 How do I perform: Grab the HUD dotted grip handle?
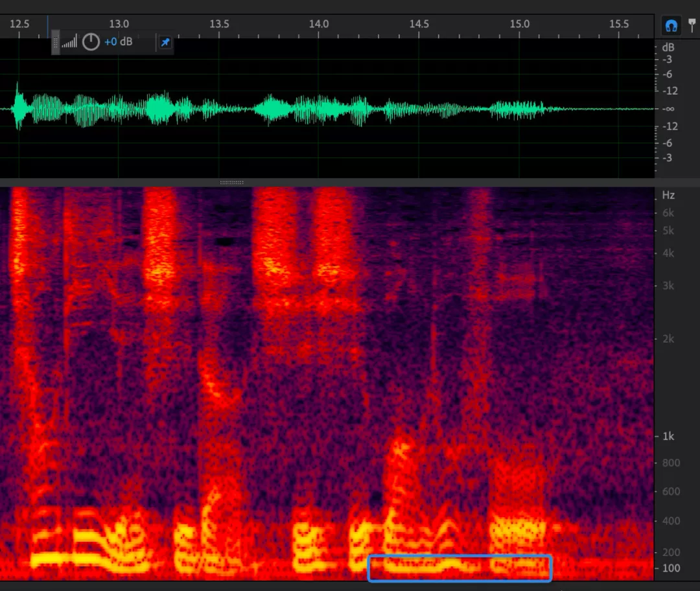point(55,42)
